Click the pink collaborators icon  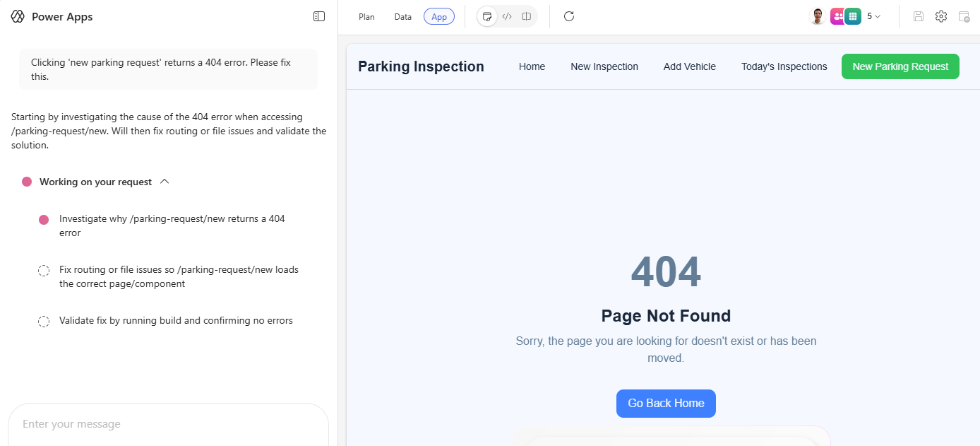point(837,16)
